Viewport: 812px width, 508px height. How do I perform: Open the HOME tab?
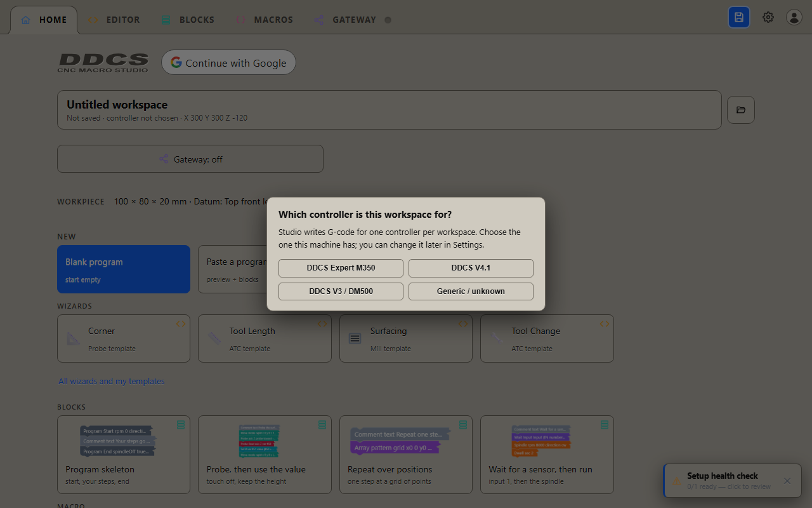tap(44, 20)
